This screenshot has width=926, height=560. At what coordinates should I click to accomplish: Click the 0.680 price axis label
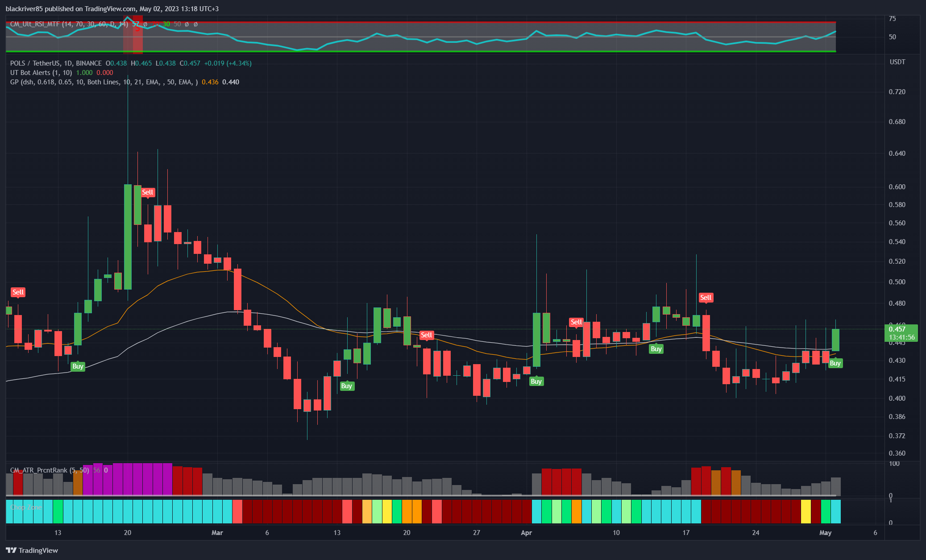pyautogui.click(x=897, y=122)
